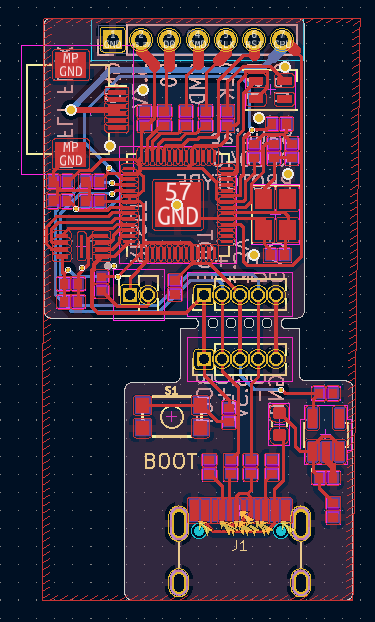Select the right cyan hole of connector J1

[281, 531]
